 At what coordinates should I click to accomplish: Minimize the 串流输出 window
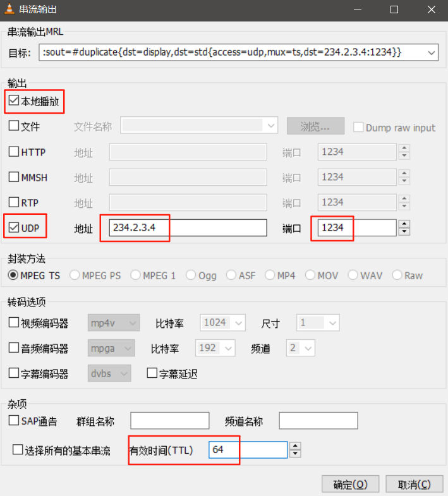[358, 9]
